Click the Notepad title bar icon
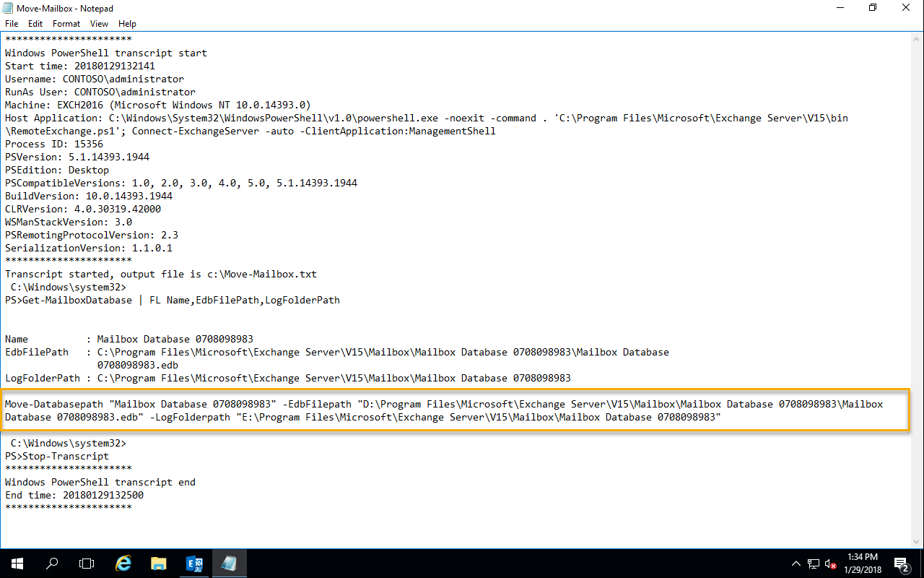The image size is (924, 578). 8,7
